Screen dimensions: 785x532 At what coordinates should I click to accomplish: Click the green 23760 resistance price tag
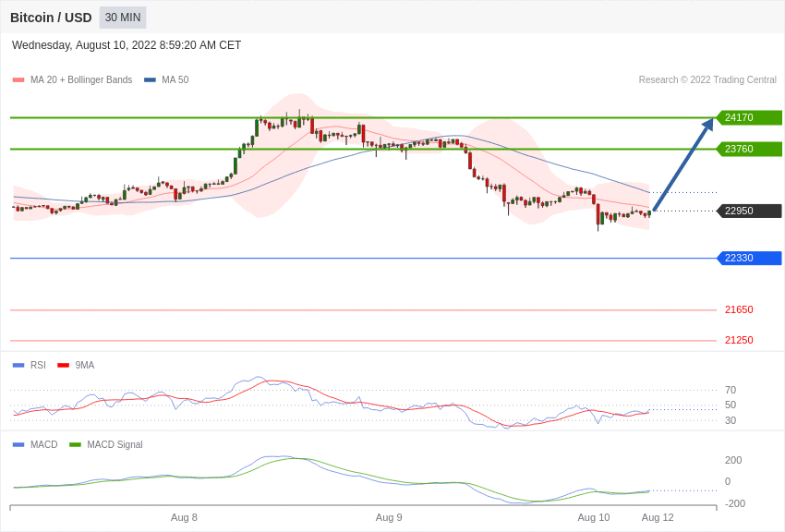pos(750,149)
